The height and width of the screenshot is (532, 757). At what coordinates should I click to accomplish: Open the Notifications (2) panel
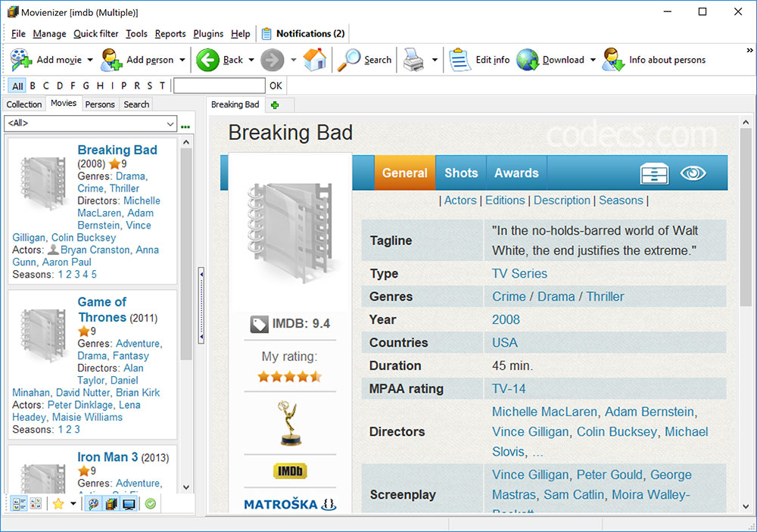click(304, 34)
